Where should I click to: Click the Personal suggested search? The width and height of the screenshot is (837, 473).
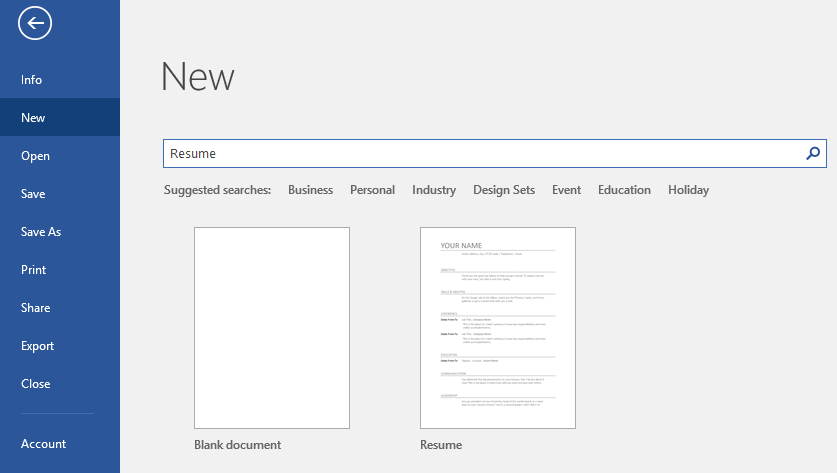pyautogui.click(x=372, y=190)
